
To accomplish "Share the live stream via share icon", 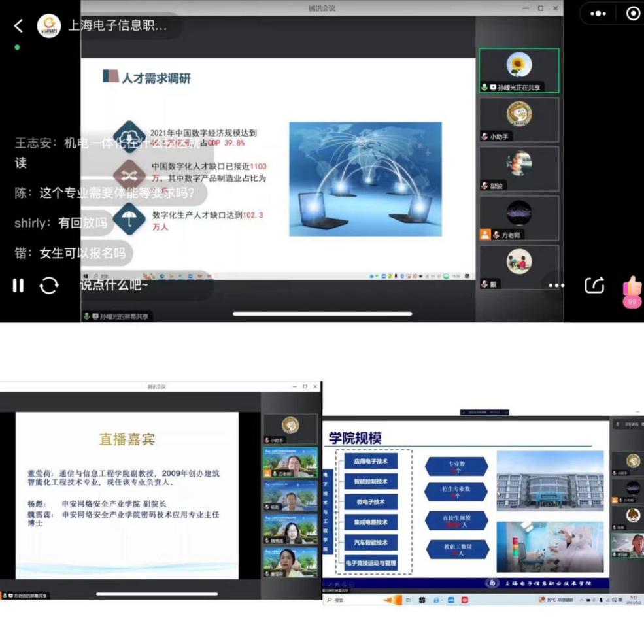I will tap(594, 285).
